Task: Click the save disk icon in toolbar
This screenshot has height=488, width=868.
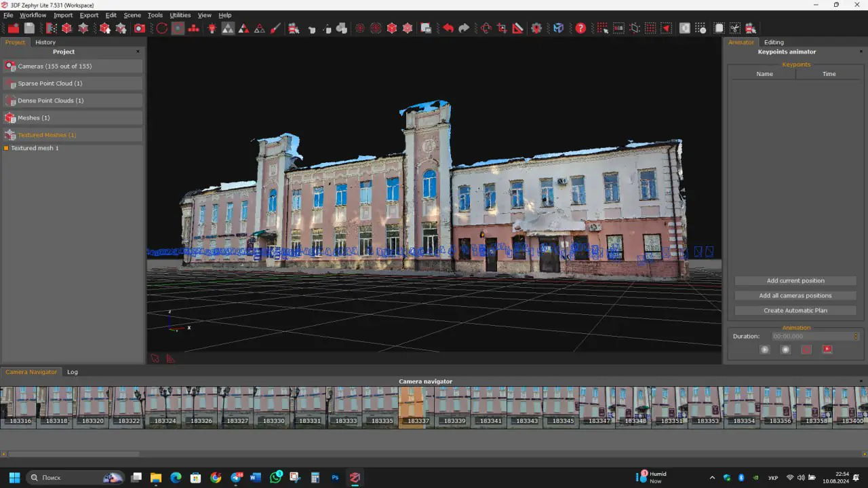Action: pyautogui.click(x=29, y=28)
